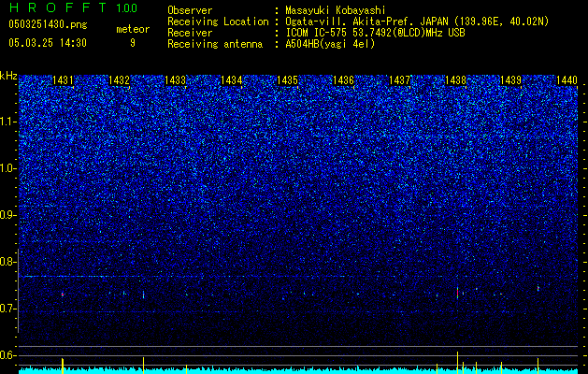This screenshot has height=374, width=588.
Task: Click the 0.7 frequency axis label
Action: (x=7, y=309)
